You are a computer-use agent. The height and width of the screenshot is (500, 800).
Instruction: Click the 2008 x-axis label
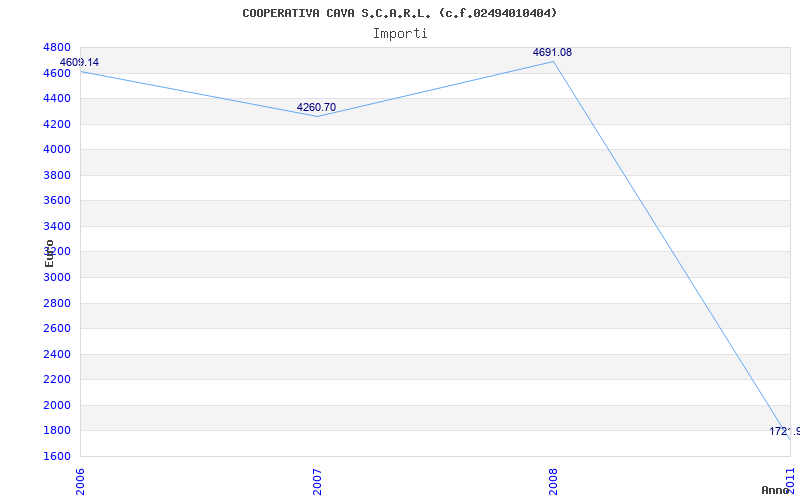coord(554,482)
